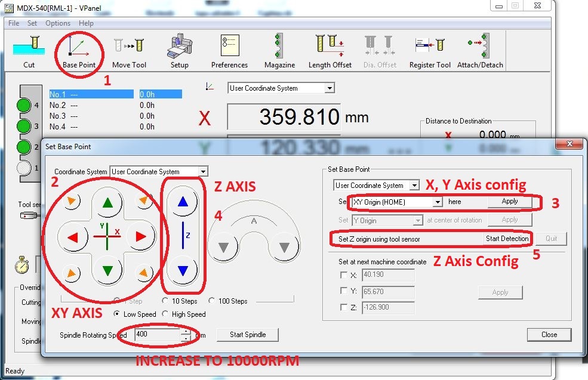
Task: Open Preferences from the toolbar
Action: (x=229, y=51)
